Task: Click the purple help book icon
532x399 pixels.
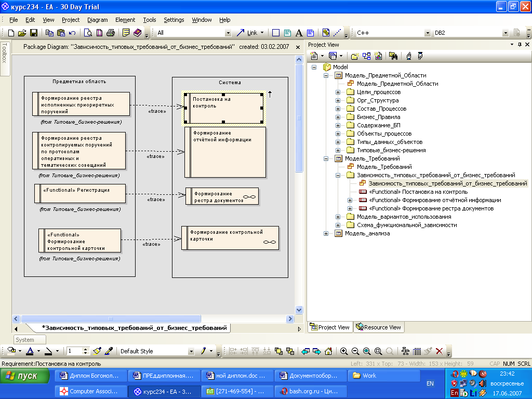Action: pos(137,33)
